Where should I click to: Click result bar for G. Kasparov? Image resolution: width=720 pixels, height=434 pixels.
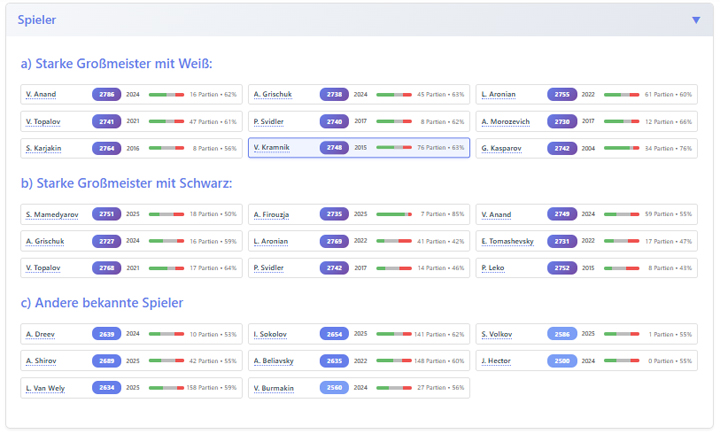tap(621, 148)
